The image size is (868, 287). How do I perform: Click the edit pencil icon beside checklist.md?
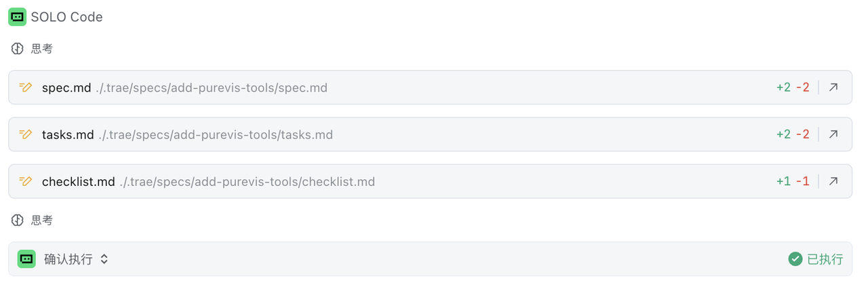pyautogui.click(x=26, y=181)
